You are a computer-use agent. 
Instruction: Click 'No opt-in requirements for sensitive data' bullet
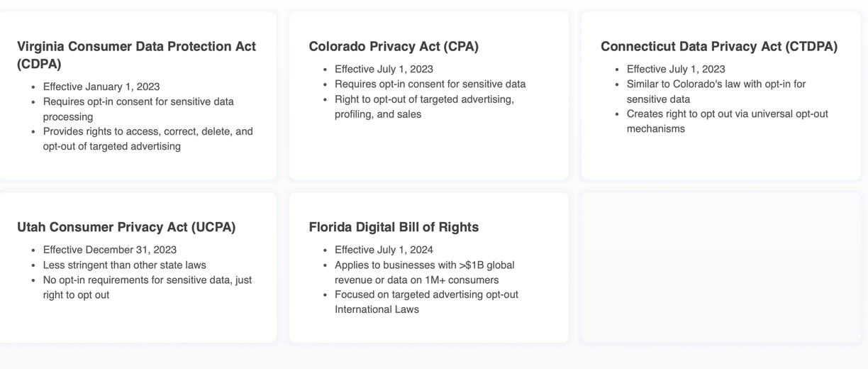tap(148, 287)
